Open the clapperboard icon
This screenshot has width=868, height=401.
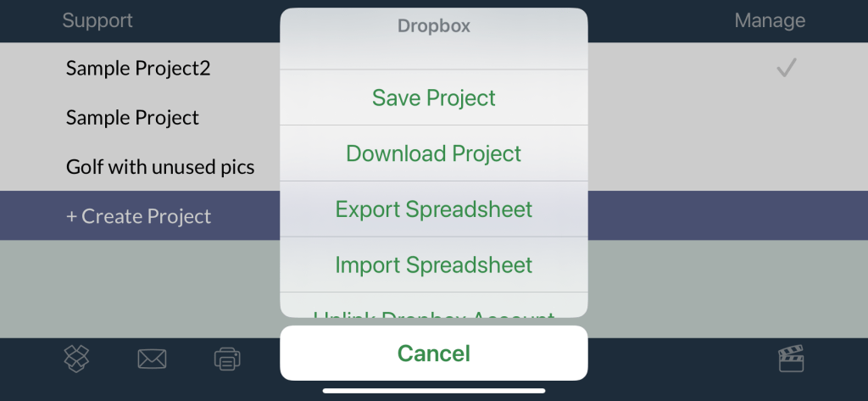tap(791, 359)
